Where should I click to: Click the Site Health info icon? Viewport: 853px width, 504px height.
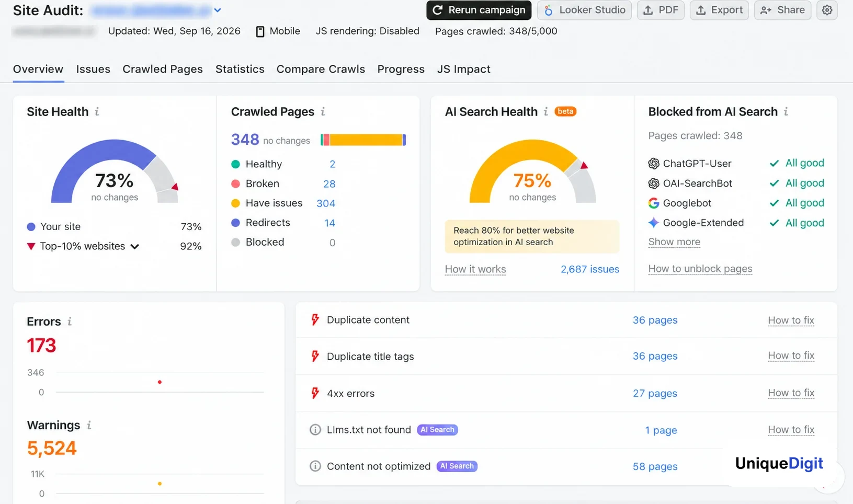point(97,111)
